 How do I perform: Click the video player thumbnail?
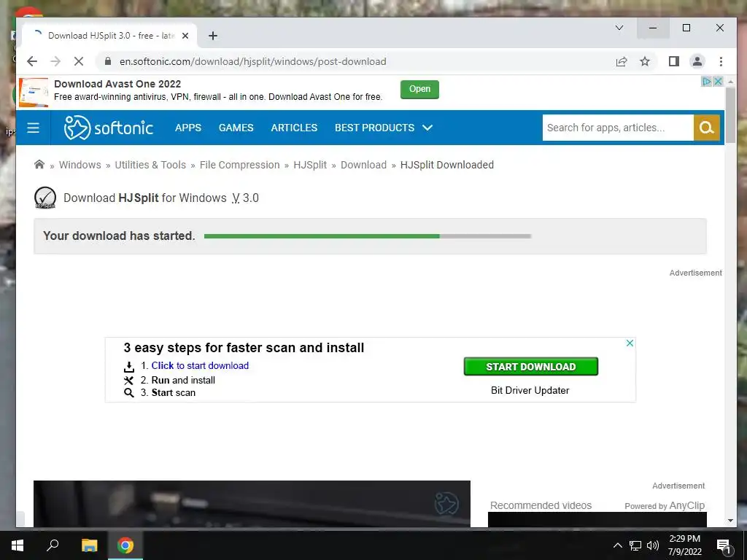point(252,504)
